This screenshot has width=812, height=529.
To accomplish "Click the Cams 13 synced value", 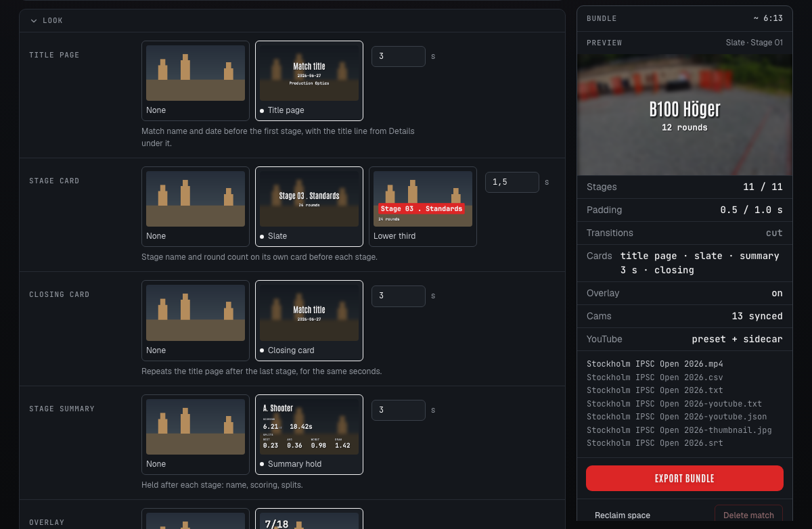I will [757, 316].
